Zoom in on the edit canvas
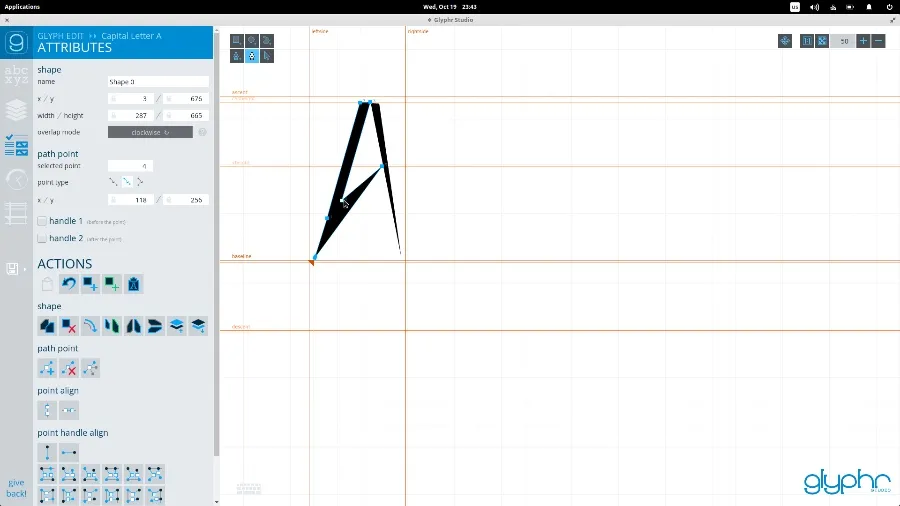Image resolution: width=900 pixels, height=506 pixels. pyautogui.click(x=863, y=41)
